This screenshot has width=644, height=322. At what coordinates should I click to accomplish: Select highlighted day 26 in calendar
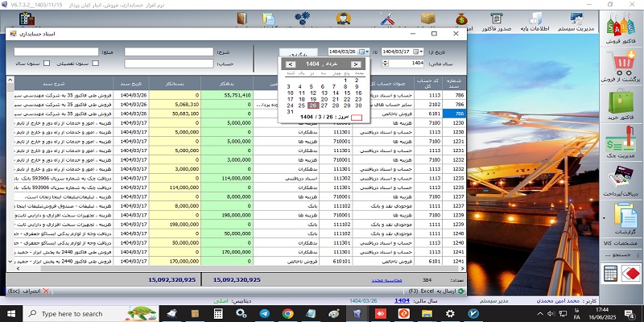pos(313,105)
